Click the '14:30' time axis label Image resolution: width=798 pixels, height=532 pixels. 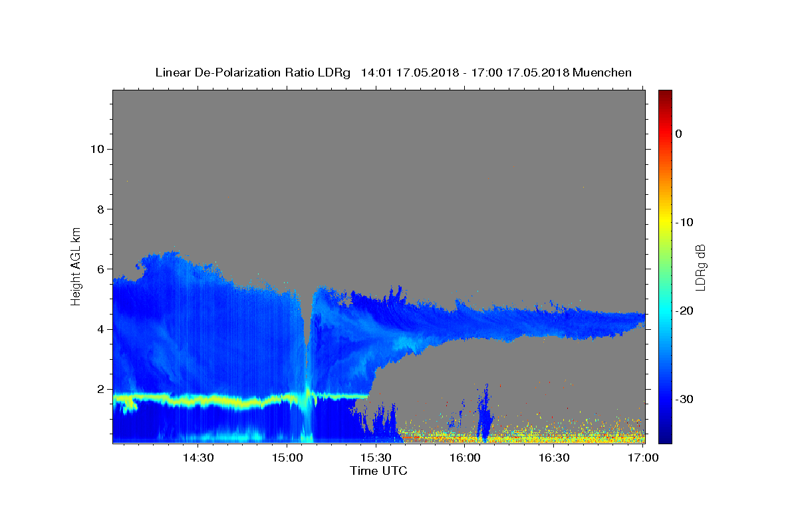(198, 458)
